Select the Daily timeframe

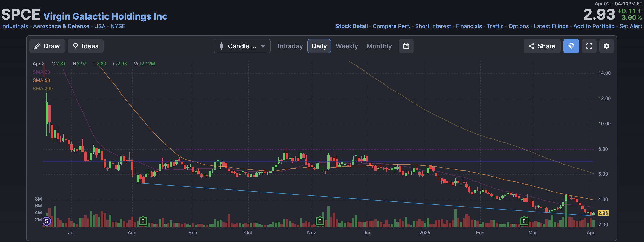pos(319,46)
